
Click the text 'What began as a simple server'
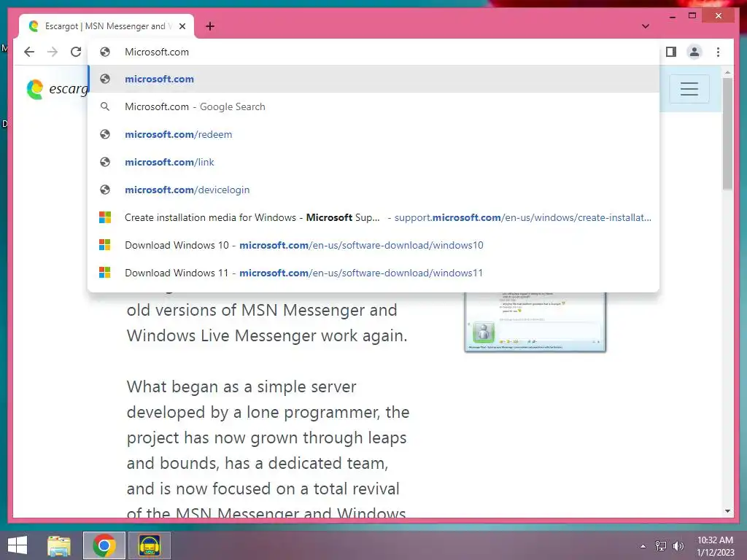tap(241, 386)
